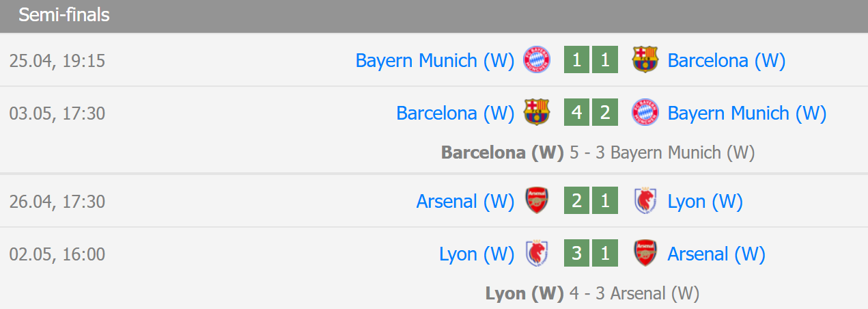The image size is (868, 309).
Task: Open Barcelona (W) away team link on 25.04
Action: [x=727, y=60]
